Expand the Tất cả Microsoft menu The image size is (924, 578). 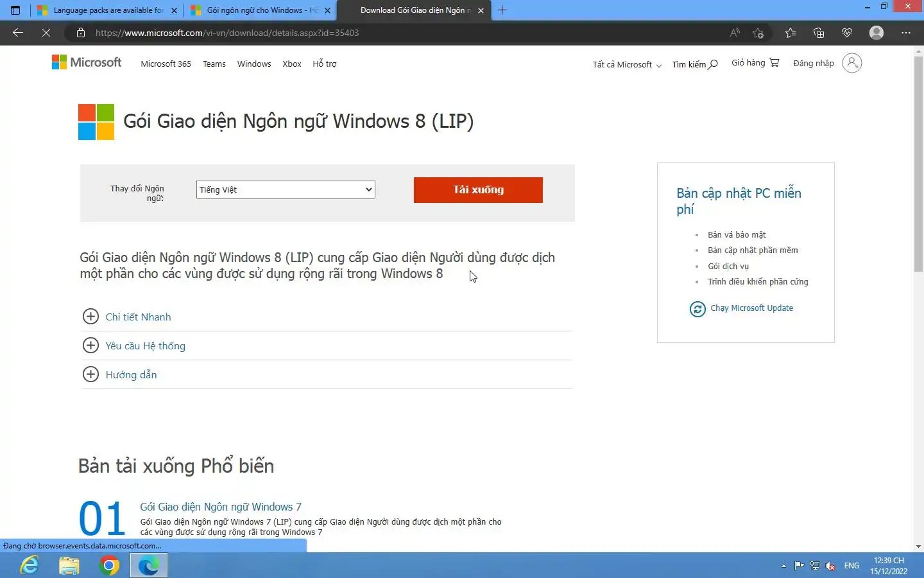click(627, 64)
